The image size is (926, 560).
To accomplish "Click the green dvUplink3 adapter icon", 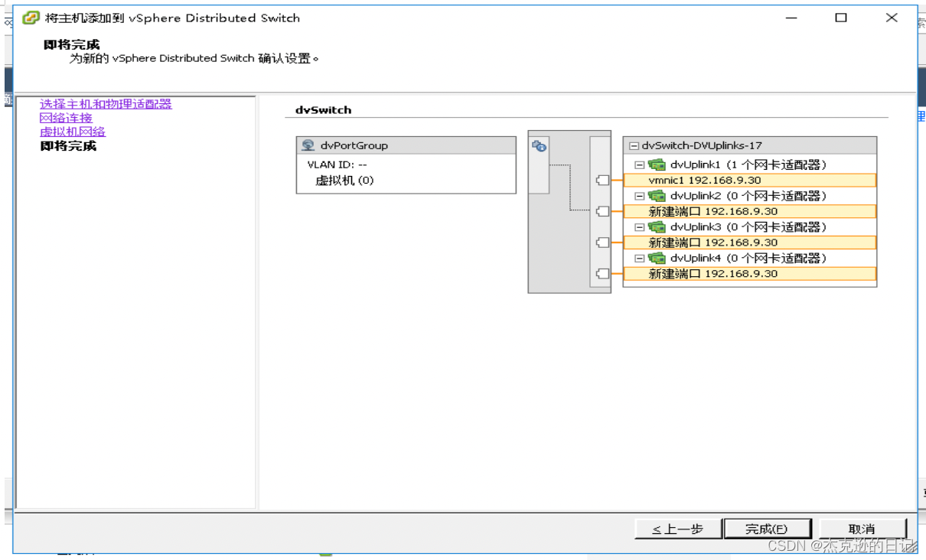I will tap(657, 227).
